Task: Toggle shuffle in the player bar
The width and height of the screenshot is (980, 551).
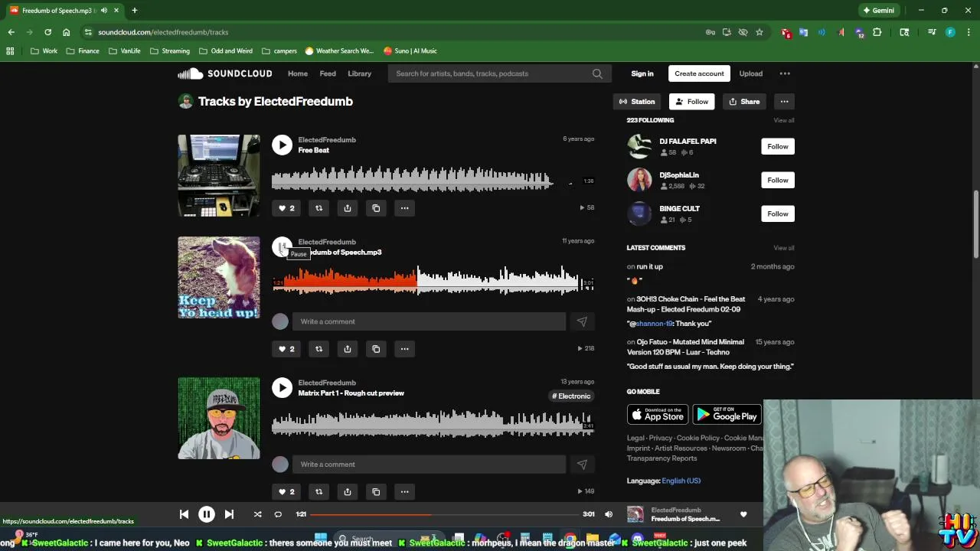Action: tap(257, 514)
